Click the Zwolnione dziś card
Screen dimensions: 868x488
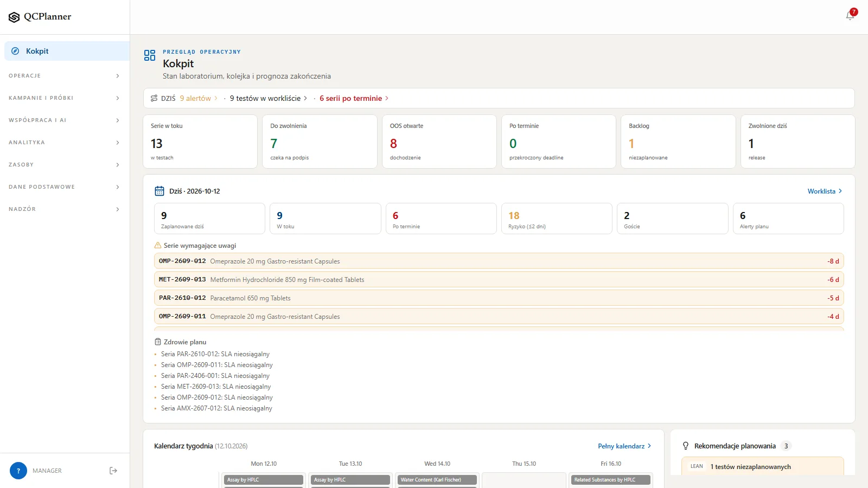click(798, 142)
